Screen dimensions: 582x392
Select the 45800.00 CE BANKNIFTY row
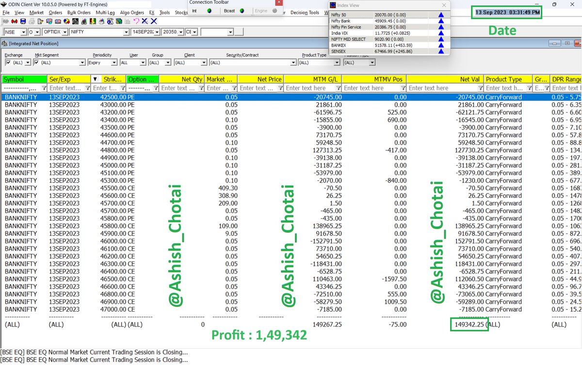[x=291, y=226]
